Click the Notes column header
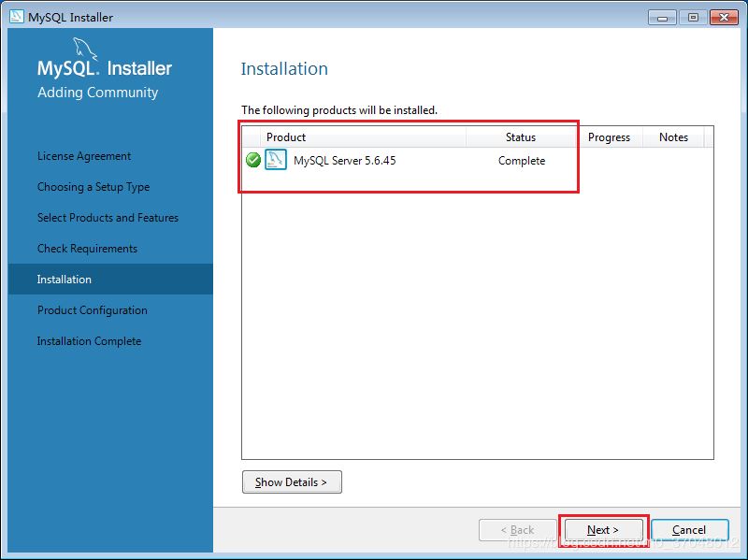Viewport: 748px width, 560px height. (673, 137)
